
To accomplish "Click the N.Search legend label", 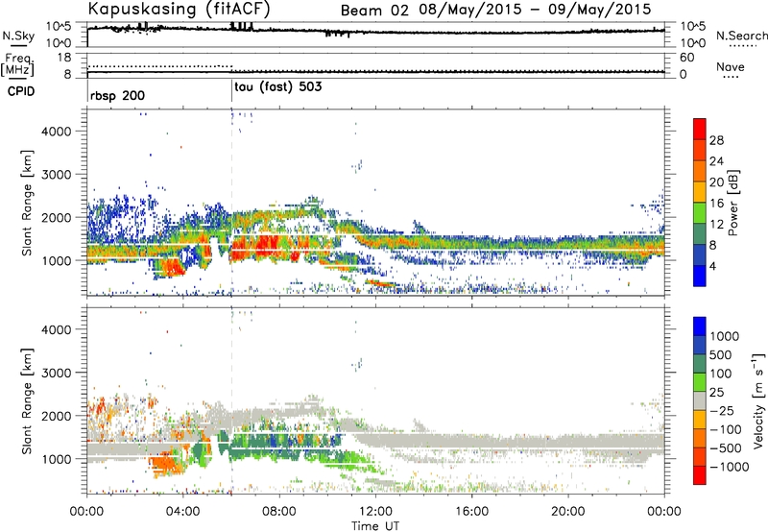I will 741,36.
